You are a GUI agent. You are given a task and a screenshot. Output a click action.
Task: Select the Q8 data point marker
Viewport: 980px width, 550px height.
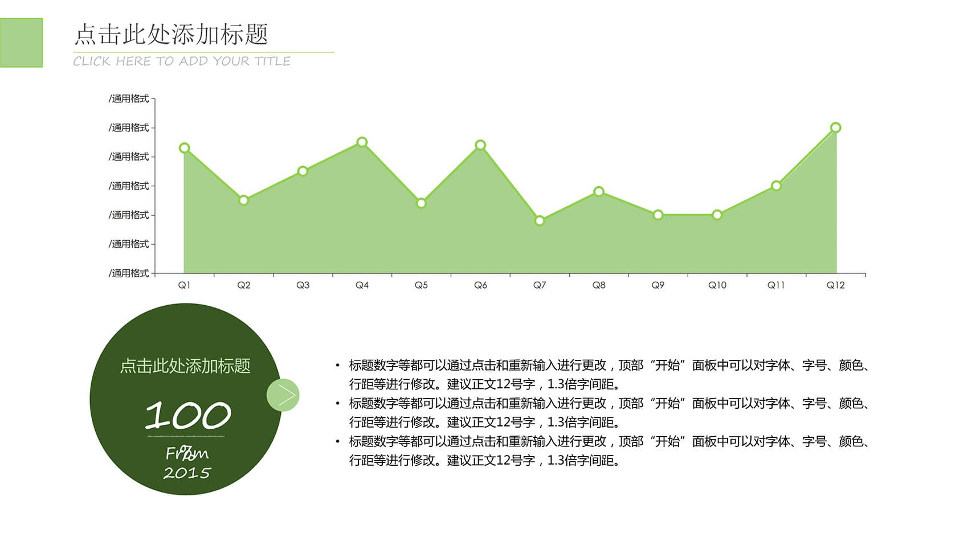599,191
